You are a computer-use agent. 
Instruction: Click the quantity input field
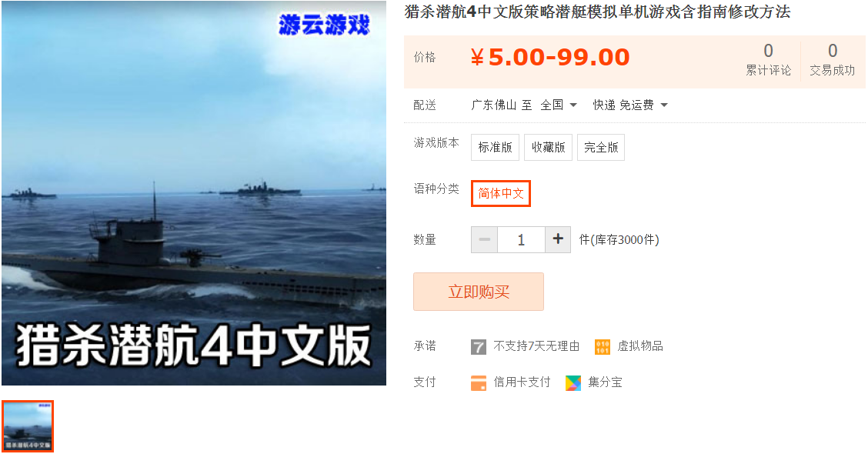(521, 239)
